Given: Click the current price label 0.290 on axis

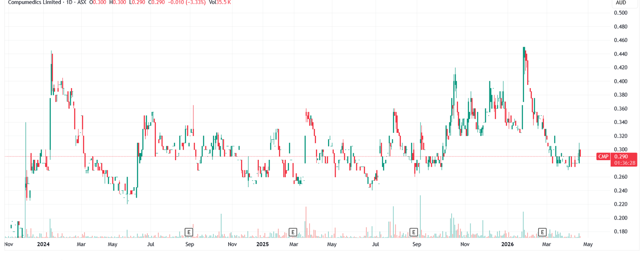Looking at the screenshot, I should pos(621,157).
